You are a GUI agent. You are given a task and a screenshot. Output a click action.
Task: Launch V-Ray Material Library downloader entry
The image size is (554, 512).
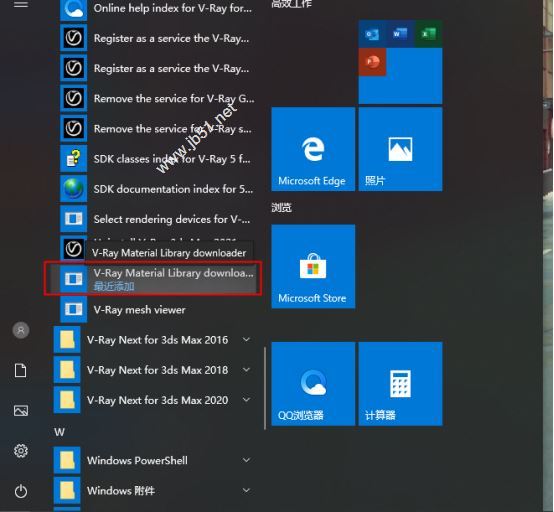click(153, 278)
